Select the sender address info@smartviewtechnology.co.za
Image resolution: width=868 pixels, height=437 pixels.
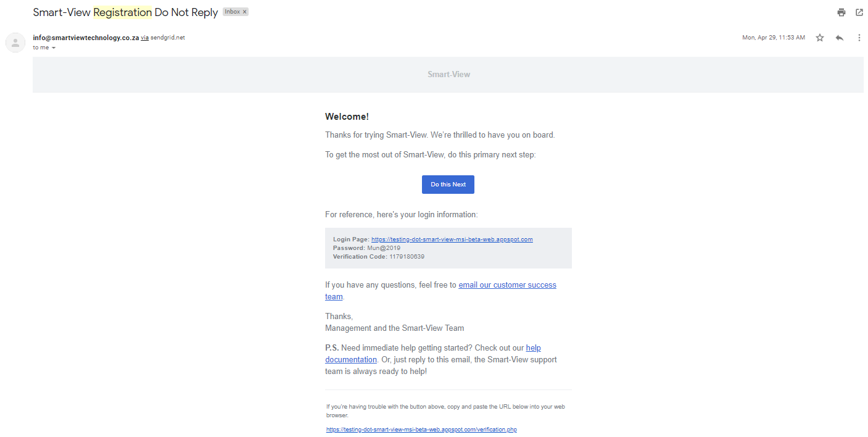(x=86, y=38)
